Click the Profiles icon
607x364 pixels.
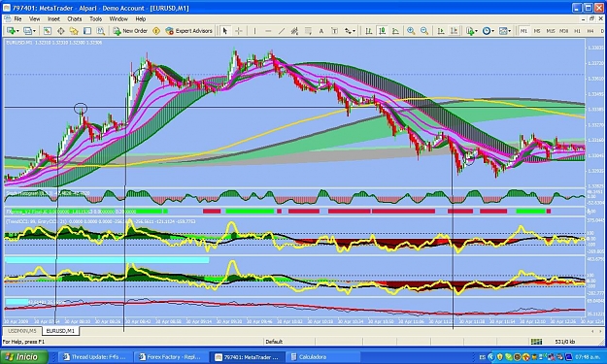coord(27,31)
